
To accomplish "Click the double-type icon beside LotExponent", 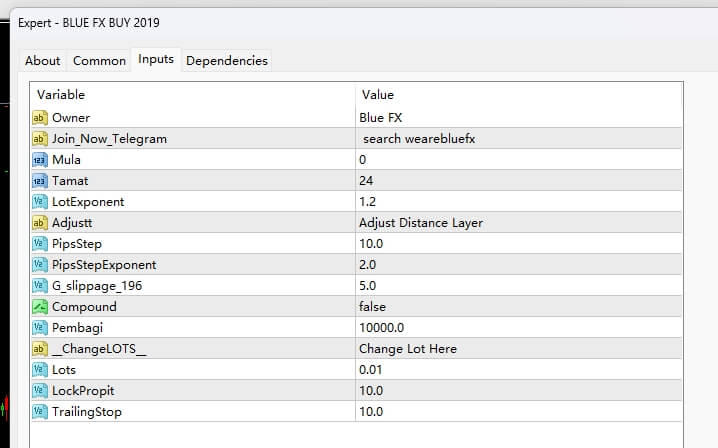I will click(x=40, y=202).
